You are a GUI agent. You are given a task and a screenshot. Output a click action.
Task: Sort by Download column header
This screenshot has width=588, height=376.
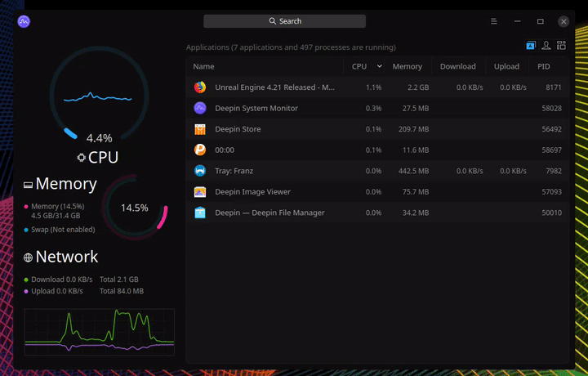[457, 66]
